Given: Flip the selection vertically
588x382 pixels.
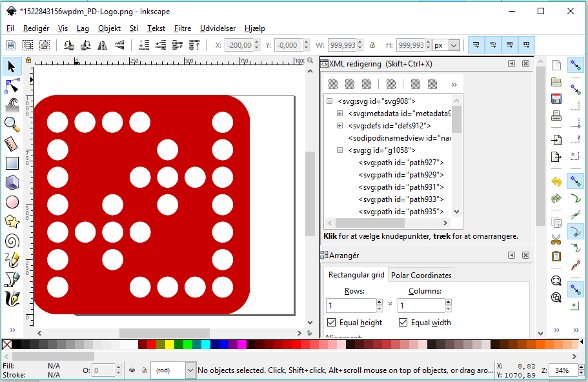Looking at the screenshot, I should tap(119, 45).
